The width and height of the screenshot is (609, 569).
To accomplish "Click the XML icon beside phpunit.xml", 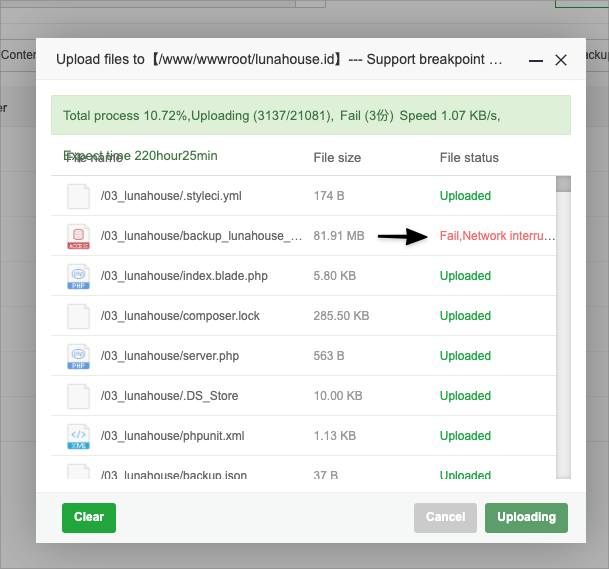I will (78, 436).
